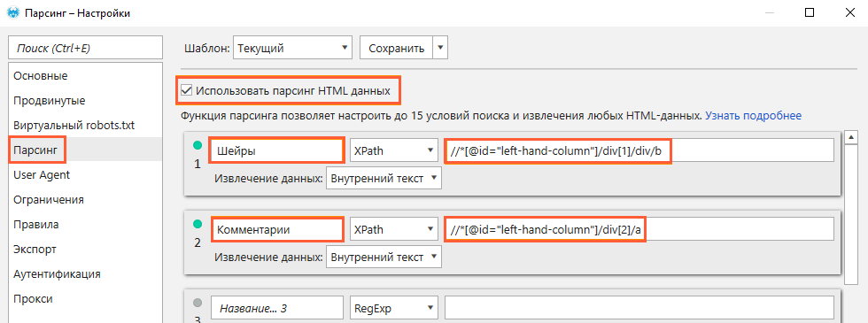Focus the Поиск (Ctrl+E) search field
The image size is (868, 323).
[85, 48]
